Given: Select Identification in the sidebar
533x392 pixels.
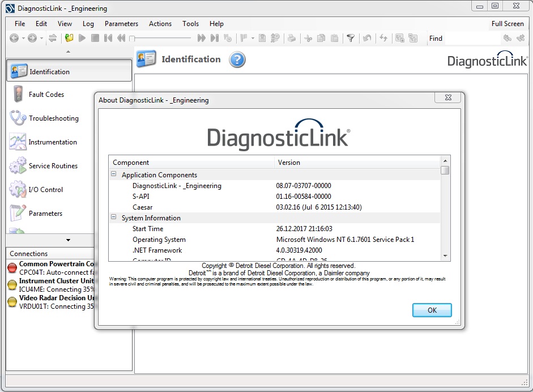Looking at the screenshot, I should [69, 71].
